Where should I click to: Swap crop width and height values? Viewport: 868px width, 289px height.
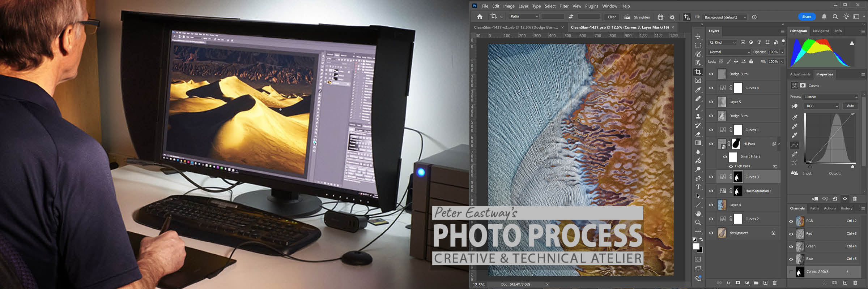(571, 17)
